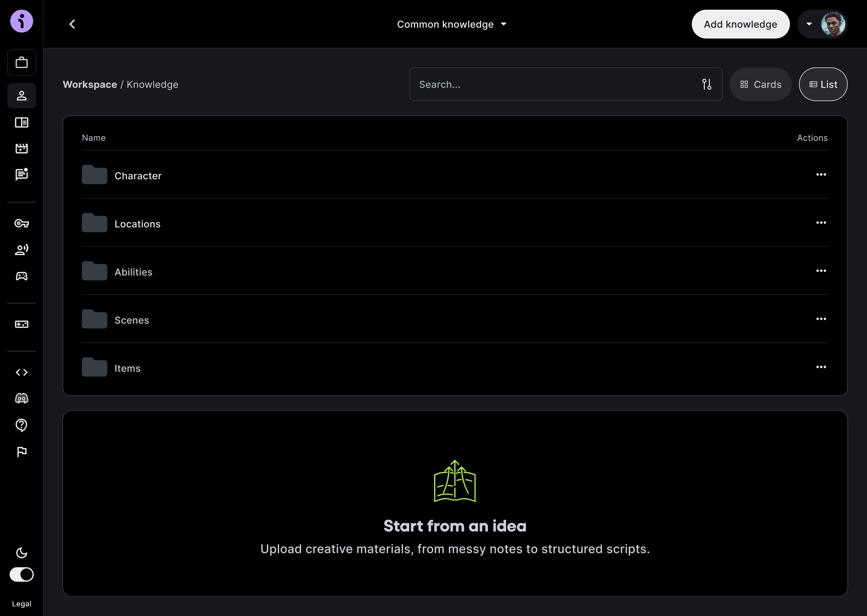Viewport: 867px width, 616px height.
Task: Click the Workspace breadcrumb link
Action: click(x=89, y=84)
